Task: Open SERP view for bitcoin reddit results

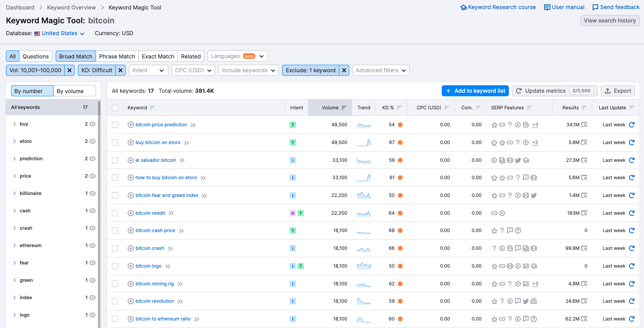Action: click(584, 213)
